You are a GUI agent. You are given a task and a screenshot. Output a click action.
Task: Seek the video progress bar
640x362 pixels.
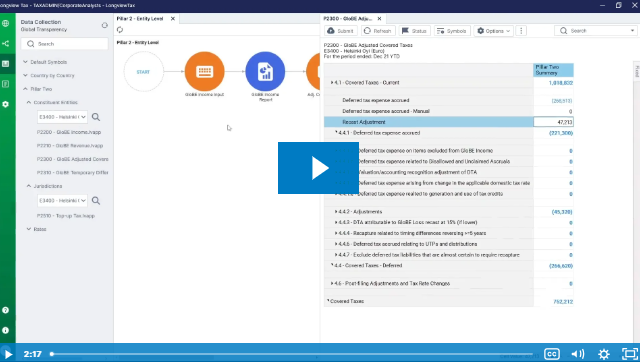pyautogui.click(x=291, y=354)
